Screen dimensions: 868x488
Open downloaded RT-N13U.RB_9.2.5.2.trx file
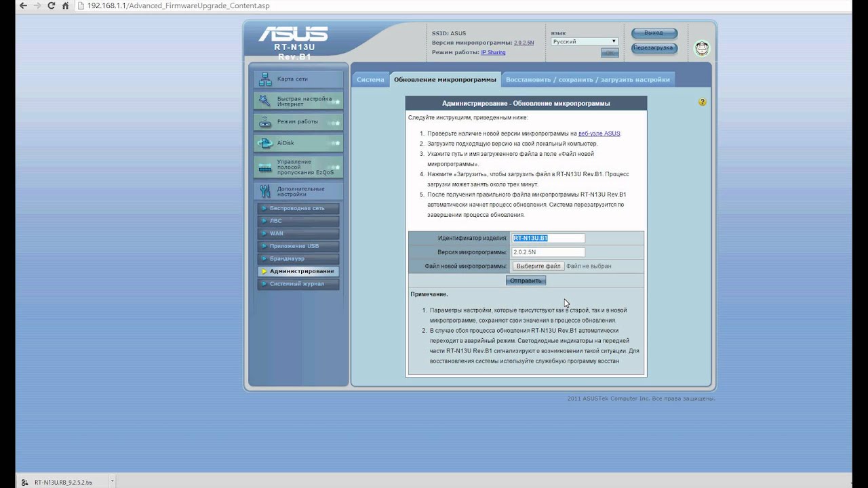63,483
